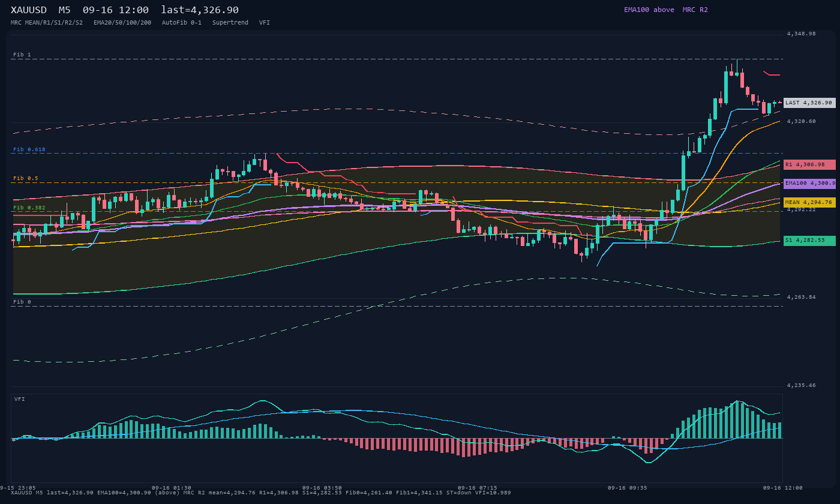Click the last=4,326.90 value in the title
This screenshot has height=504, width=840.
(x=200, y=10)
